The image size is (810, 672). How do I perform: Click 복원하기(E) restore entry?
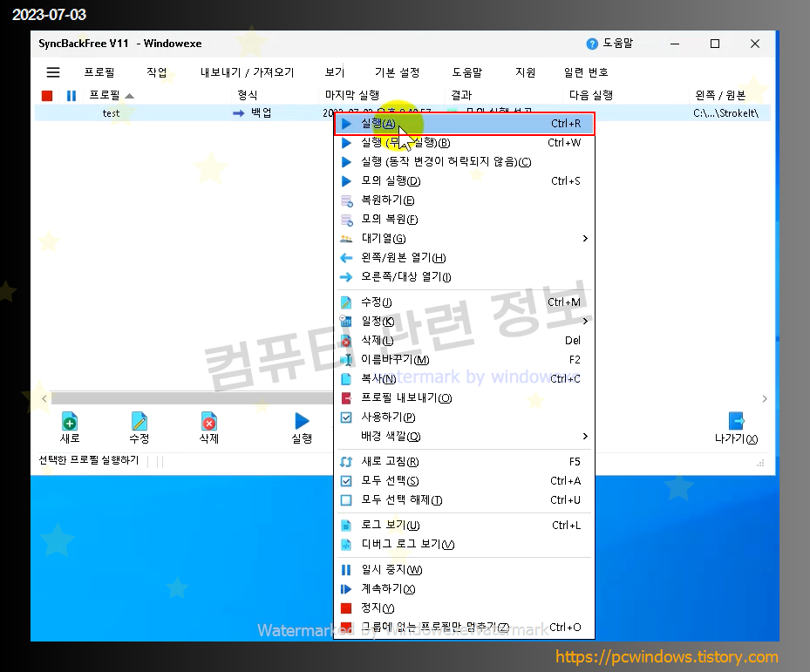click(x=465, y=200)
